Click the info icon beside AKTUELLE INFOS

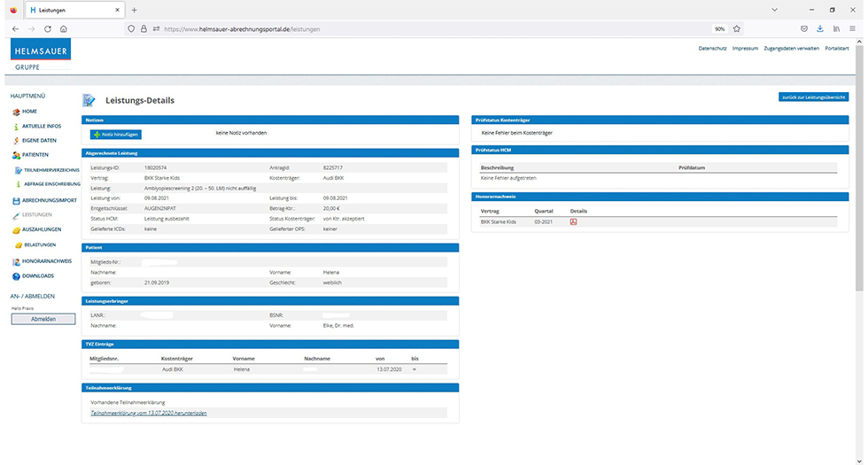coord(16,126)
